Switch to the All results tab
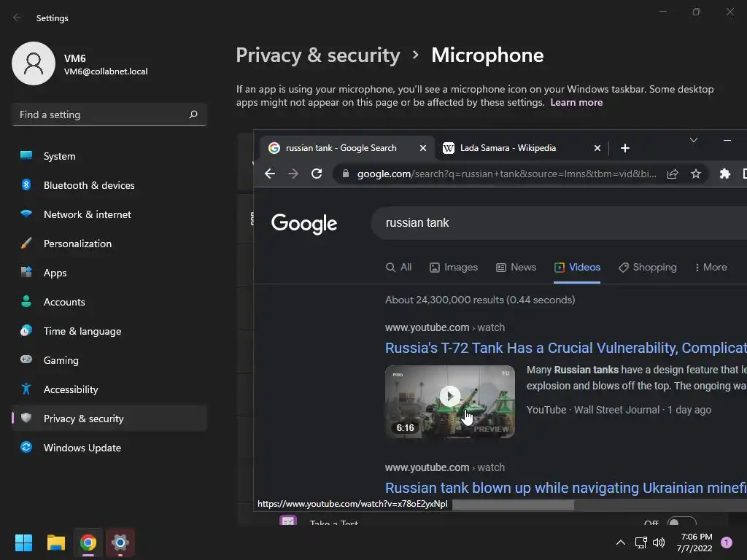Screen dimensions: 747x560 click(x=398, y=267)
